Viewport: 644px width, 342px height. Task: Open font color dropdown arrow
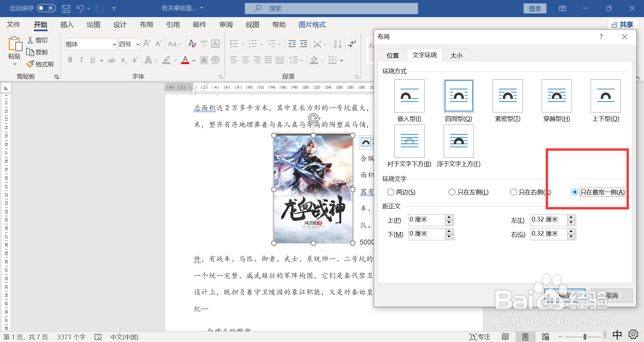[x=194, y=61]
